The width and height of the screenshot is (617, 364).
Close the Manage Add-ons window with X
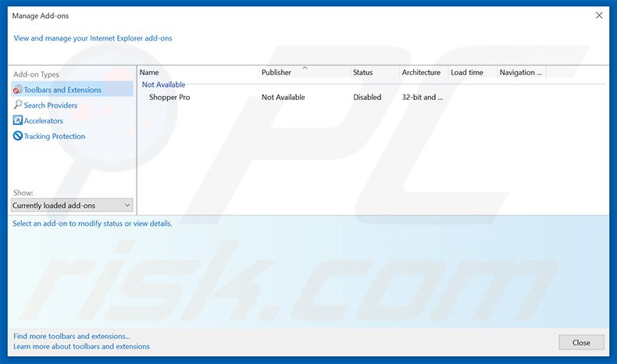(x=599, y=16)
